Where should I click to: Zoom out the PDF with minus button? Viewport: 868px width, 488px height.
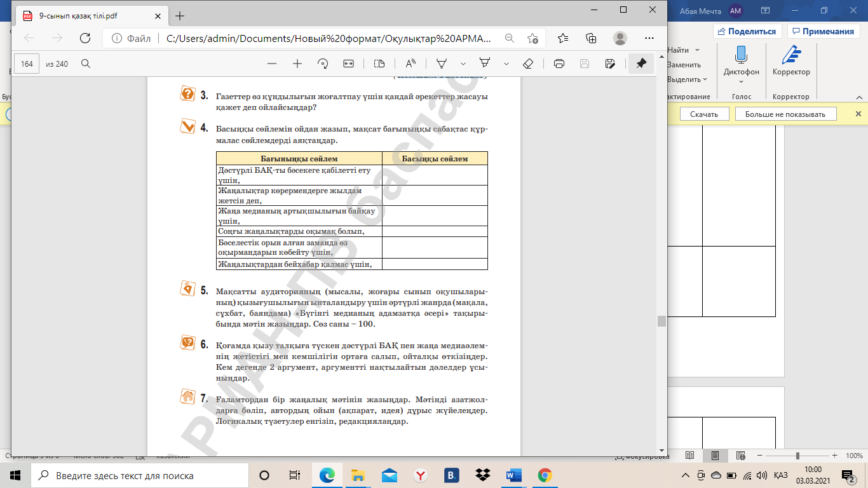(x=272, y=64)
